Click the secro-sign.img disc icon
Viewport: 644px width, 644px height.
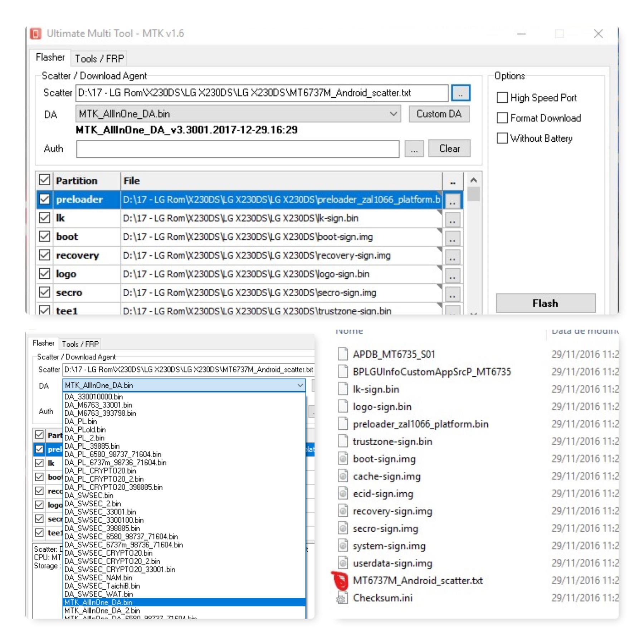[343, 528]
